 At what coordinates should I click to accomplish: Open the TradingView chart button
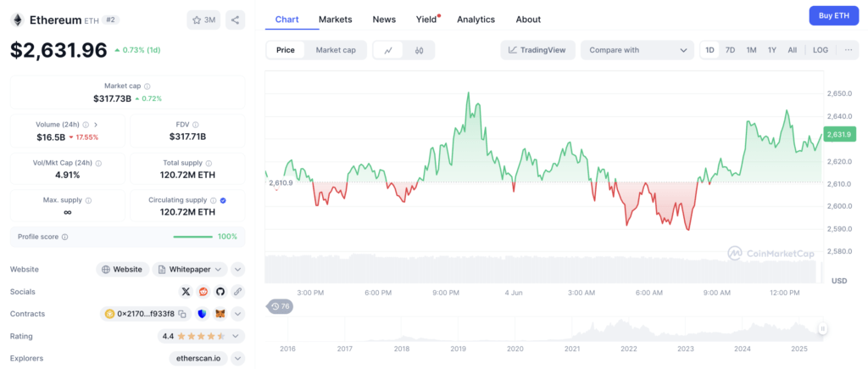(x=537, y=50)
